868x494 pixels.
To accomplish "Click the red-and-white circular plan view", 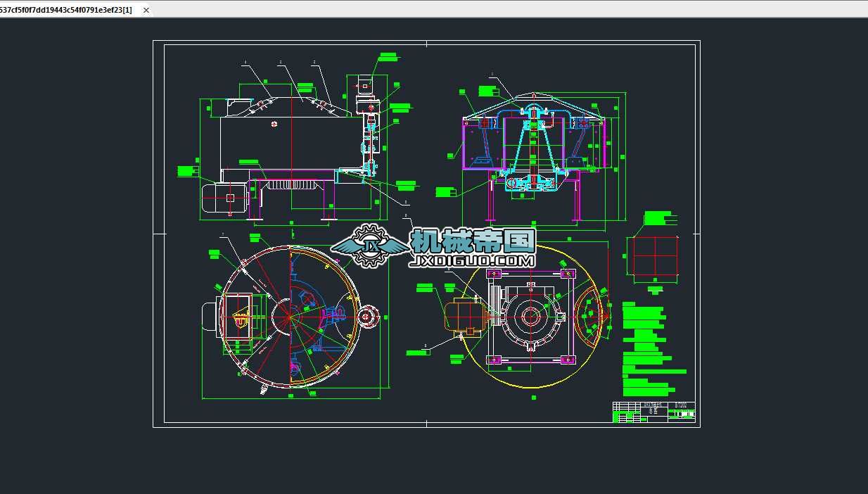I will 292,317.
